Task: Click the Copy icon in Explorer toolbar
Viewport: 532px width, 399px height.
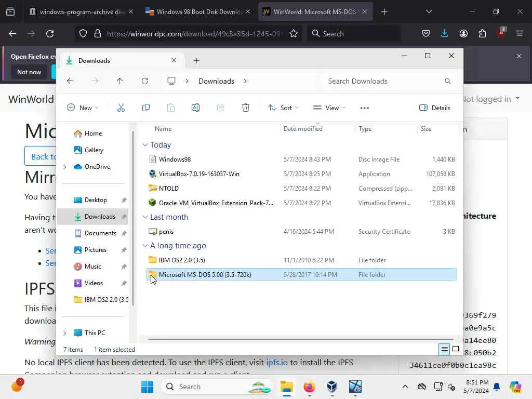Action: point(146,108)
